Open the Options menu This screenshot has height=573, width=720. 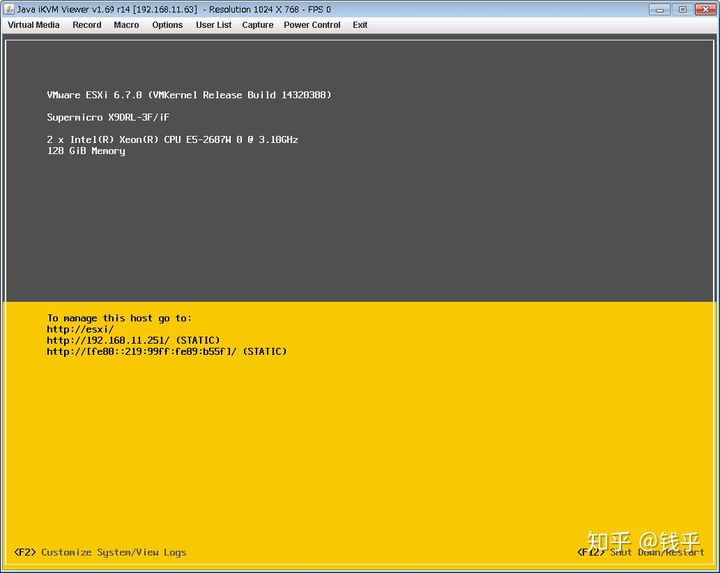click(167, 25)
